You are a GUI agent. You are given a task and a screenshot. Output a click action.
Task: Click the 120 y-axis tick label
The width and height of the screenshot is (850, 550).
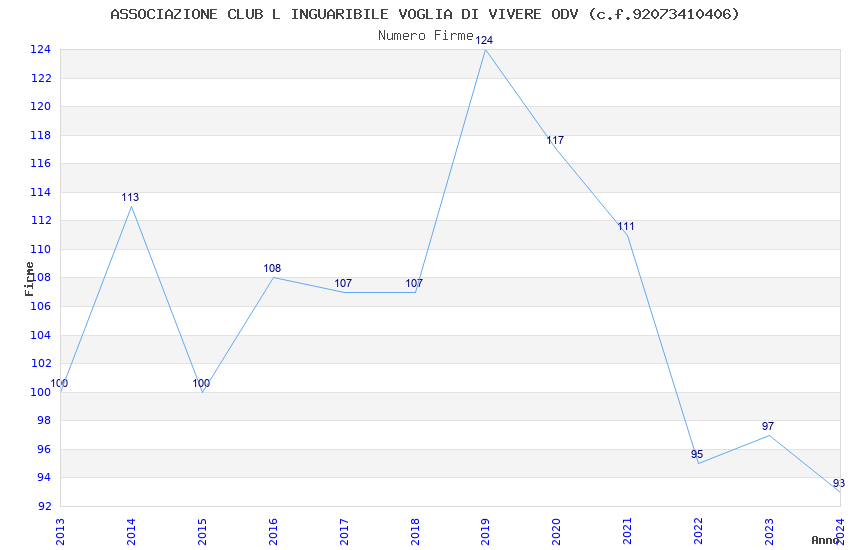click(x=41, y=106)
